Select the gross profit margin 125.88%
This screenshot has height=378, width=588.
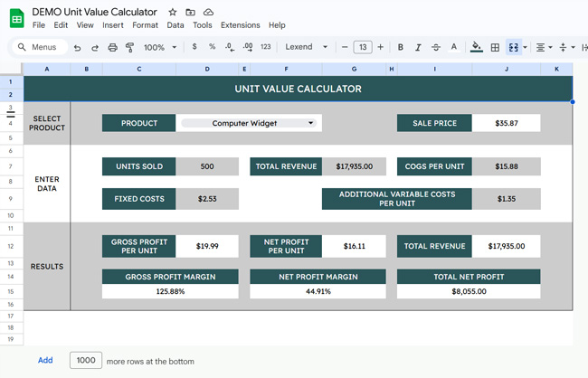tap(170, 291)
